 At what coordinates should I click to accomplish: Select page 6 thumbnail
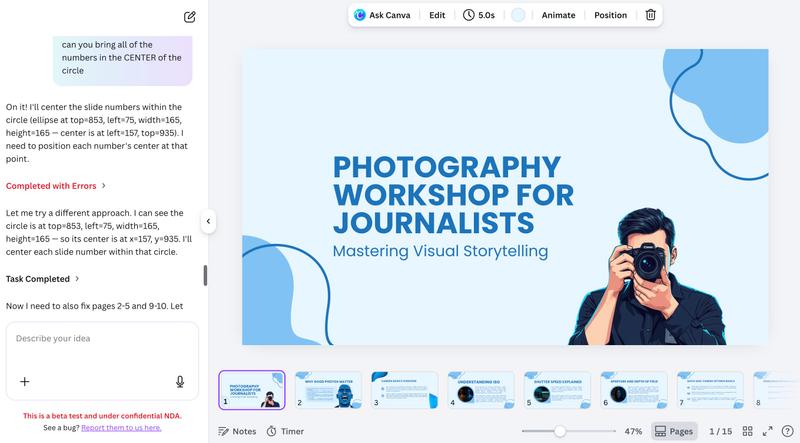[x=634, y=390]
